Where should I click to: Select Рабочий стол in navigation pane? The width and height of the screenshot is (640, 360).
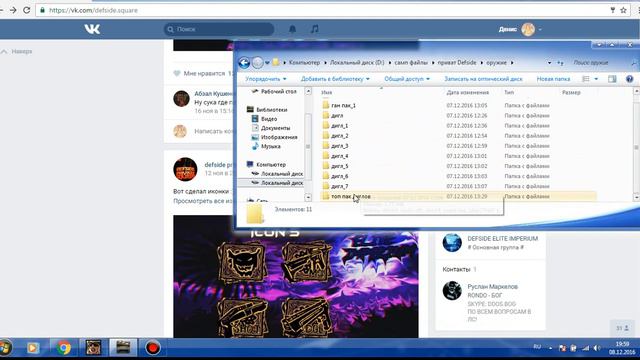(x=279, y=91)
